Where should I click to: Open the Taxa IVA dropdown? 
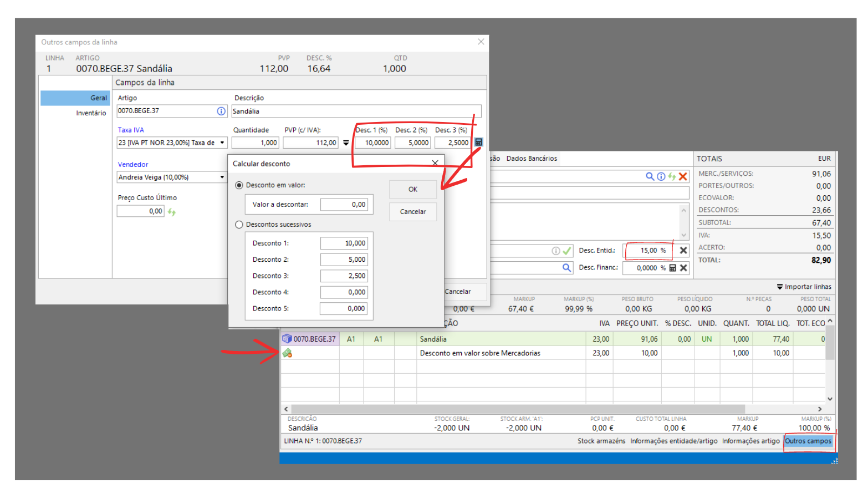(222, 143)
